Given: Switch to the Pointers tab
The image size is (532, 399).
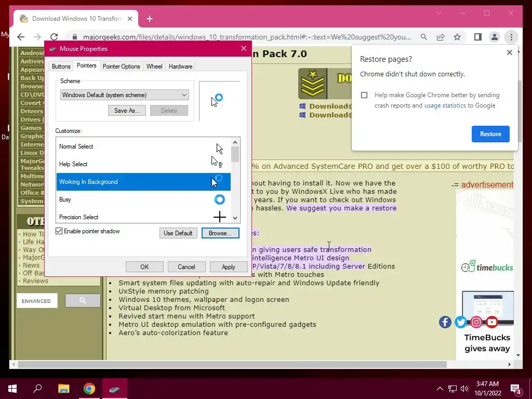Looking at the screenshot, I should pos(87,65).
